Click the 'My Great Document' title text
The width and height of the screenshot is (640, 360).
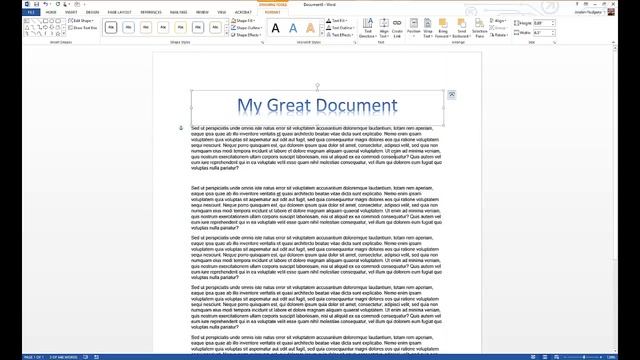317,105
